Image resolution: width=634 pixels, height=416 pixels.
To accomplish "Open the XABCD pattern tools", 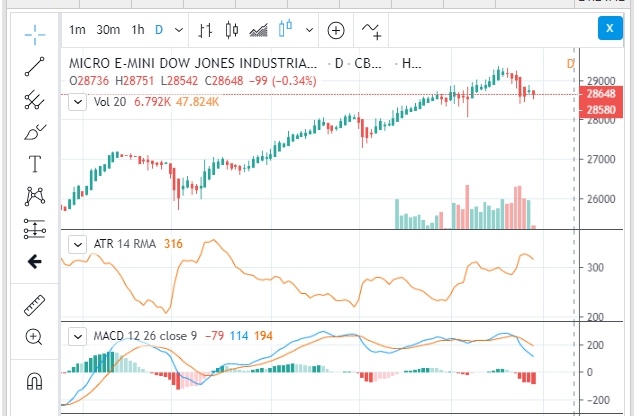I will pyautogui.click(x=35, y=196).
